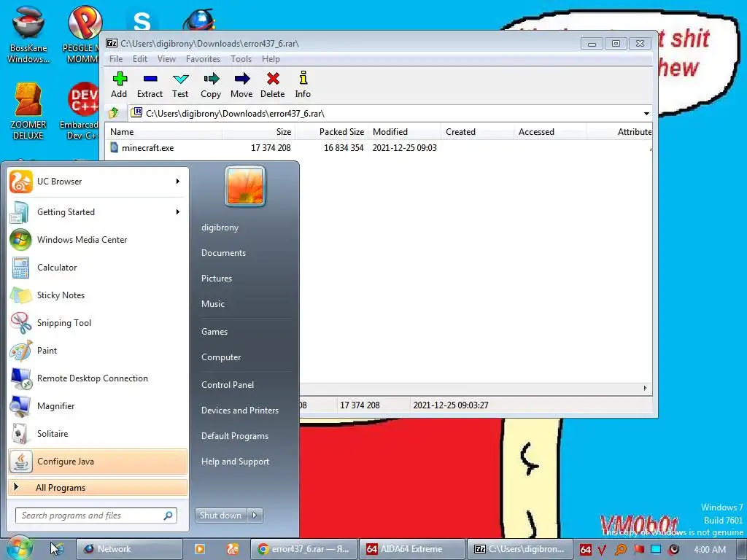This screenshot has height=560, width=747.
Task: Expand All Programs list
Action: point(98,488)
